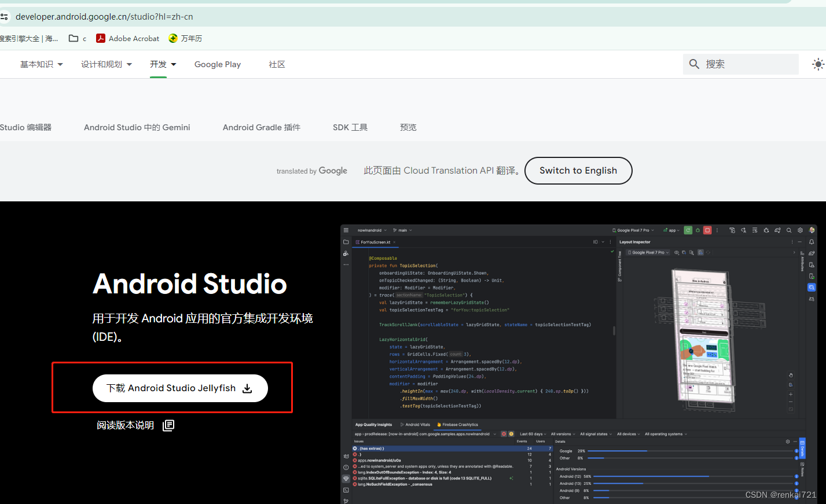
Task: Open the bookmark folder named c
Action: 78,38
